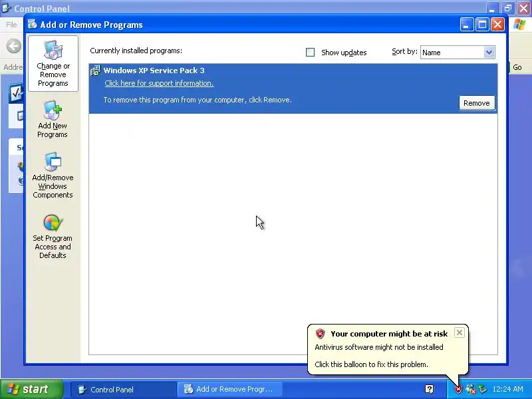The width and height of the screenshot is (532, 399).
Task: Click the Back arrow in Control Panel window
Action: [14, 46]
